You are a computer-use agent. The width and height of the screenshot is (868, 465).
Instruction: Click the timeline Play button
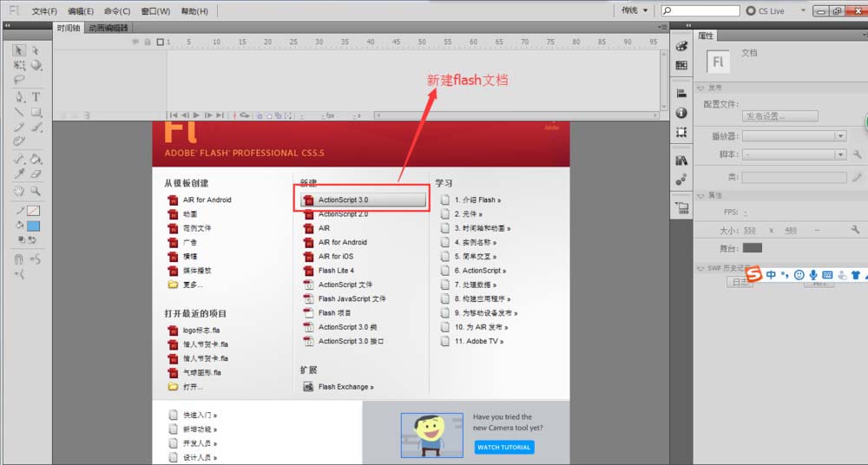(x=196, y=115)
